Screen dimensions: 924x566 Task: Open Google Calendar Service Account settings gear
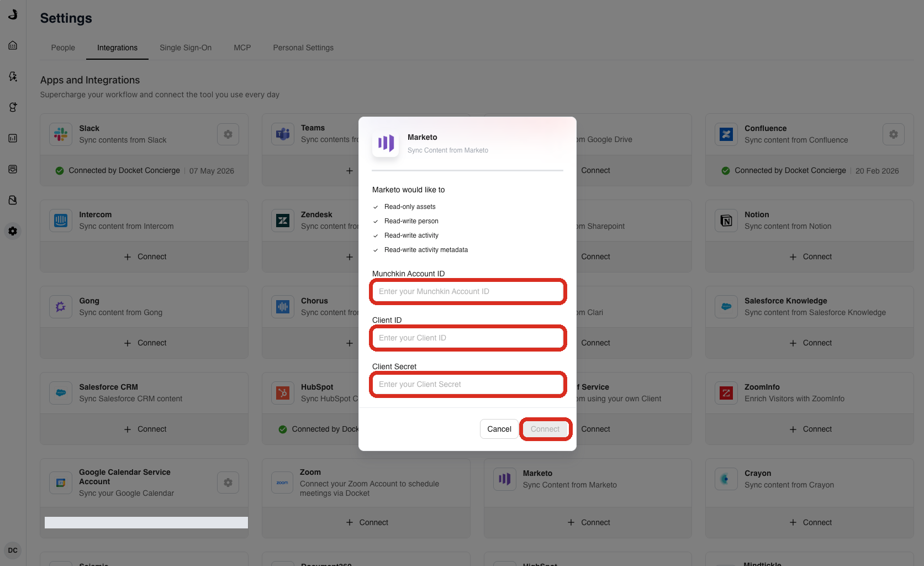pyautogui.click(x=228, y=483)
